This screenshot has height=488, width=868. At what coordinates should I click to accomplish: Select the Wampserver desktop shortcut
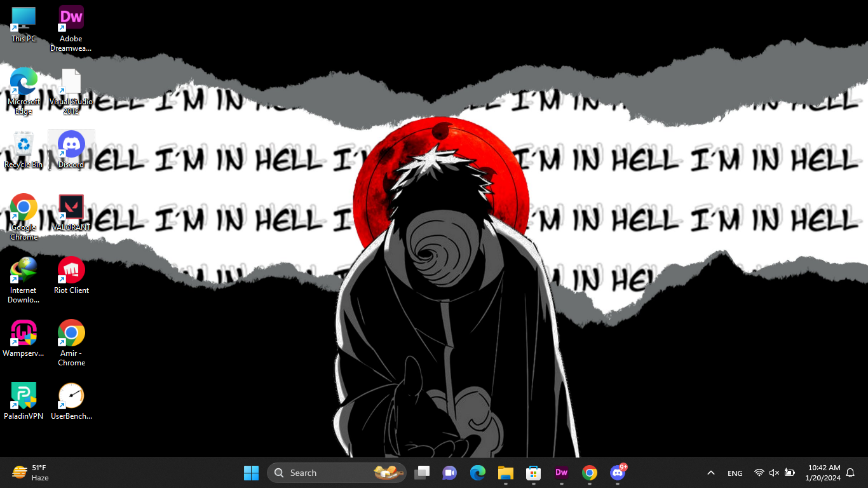[x=24, y=339]
